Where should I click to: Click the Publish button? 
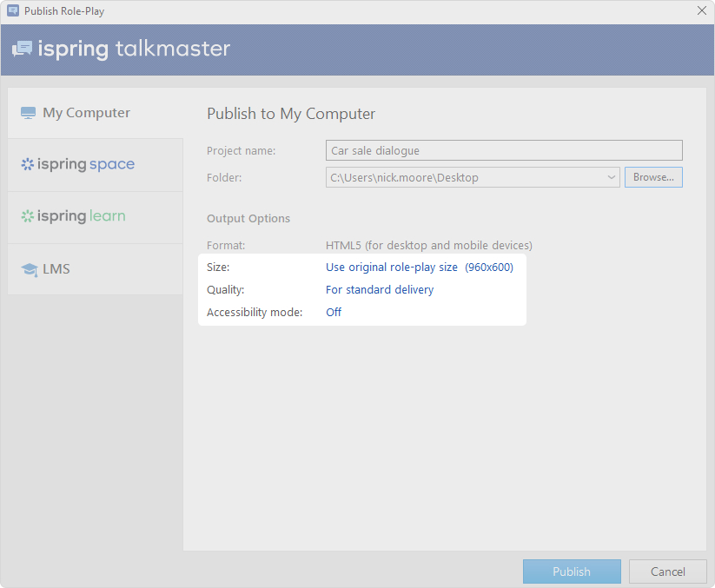point(572,571)
